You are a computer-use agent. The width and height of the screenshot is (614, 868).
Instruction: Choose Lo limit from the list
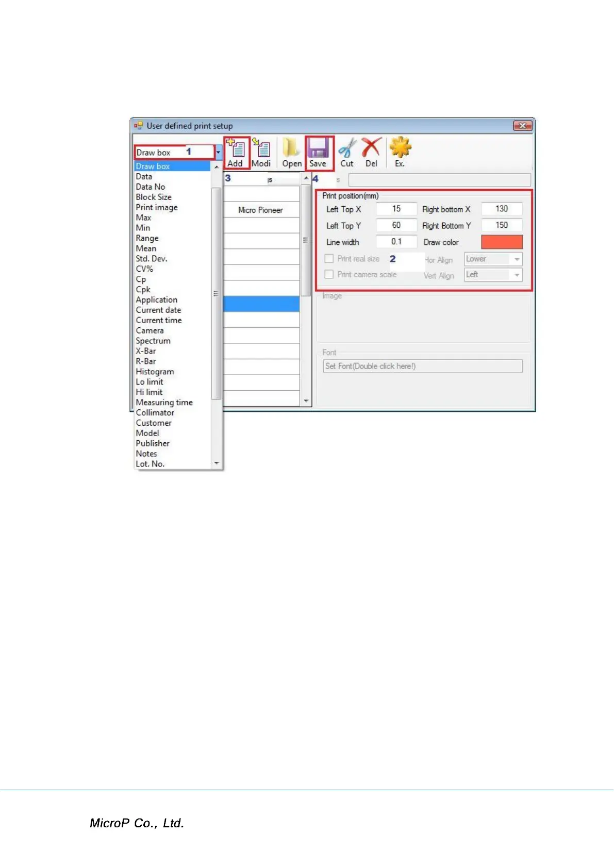pyautogui.click(x=172, y=382)
